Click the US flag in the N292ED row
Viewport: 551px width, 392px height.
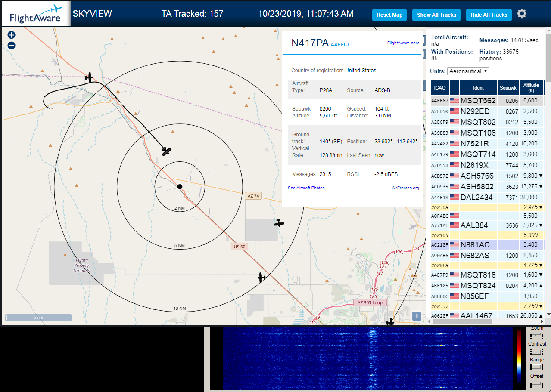click(454, 111)
